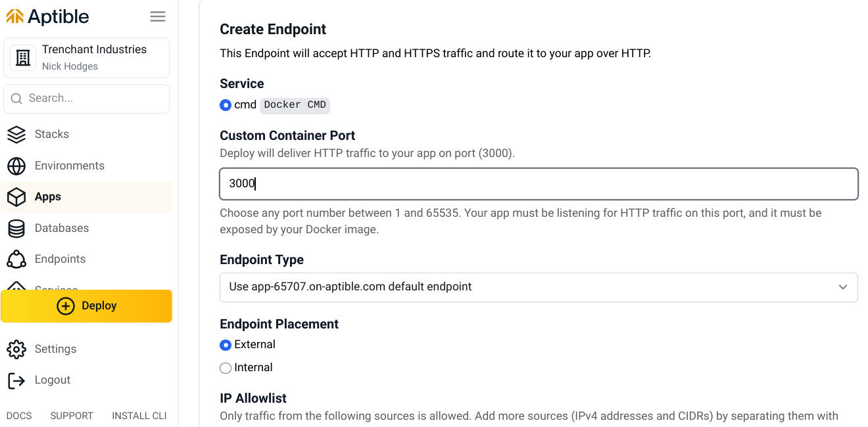Click the Logout arrow icon

[16, 380]
